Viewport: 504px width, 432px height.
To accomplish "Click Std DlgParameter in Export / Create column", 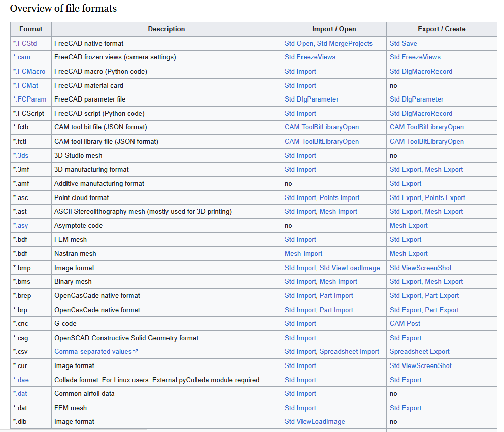I will (x=417, y=99).
